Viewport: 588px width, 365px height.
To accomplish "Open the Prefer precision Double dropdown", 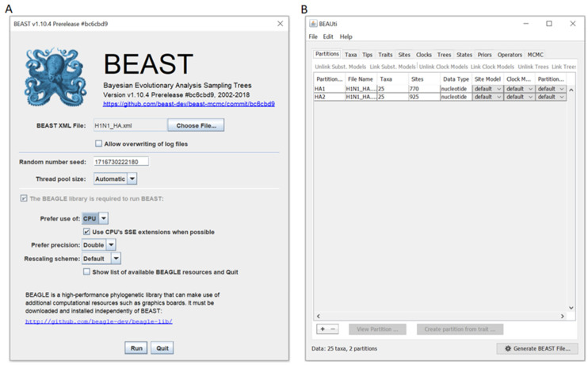I will click(x=111, y=245).
